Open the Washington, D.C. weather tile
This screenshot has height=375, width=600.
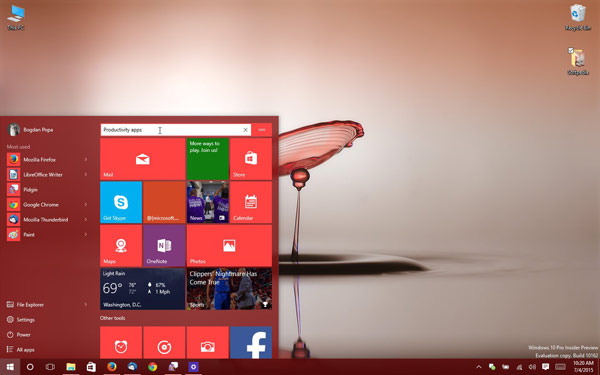coord(142,289)
